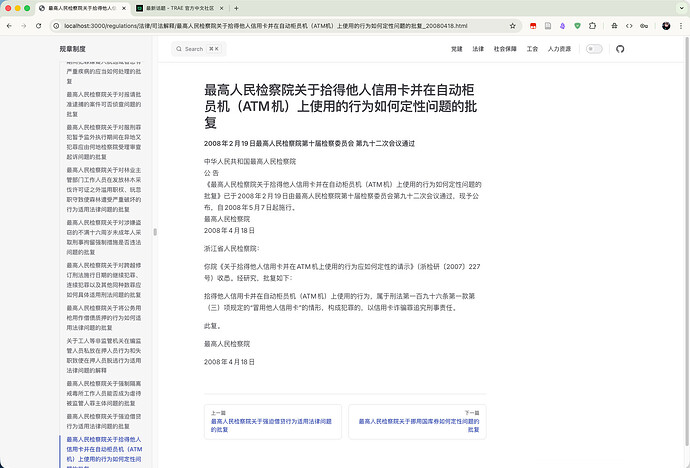Screen dimensions: 690x468
Task: Open the 下一篇 next article link
Action: pyautogui.click(x=417, y=422)
